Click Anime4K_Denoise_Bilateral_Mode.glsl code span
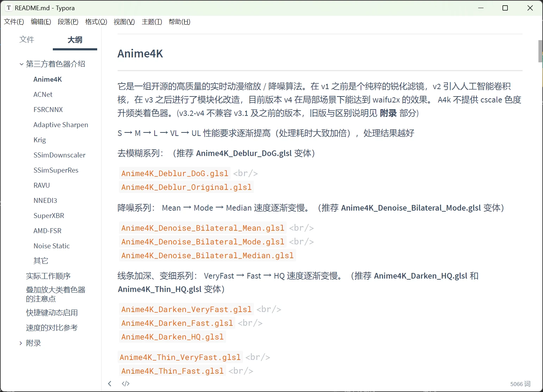 (203, 242)
